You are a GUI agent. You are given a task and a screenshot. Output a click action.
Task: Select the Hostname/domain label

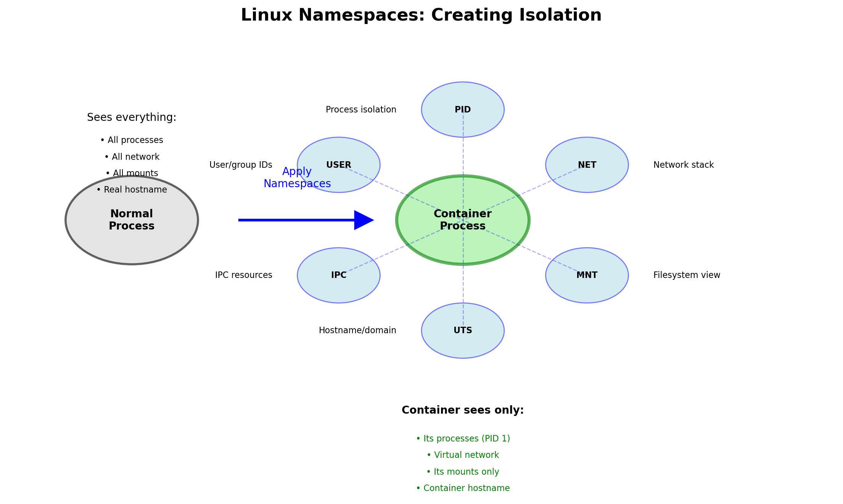pyautogui.click(x=357, y=331)
